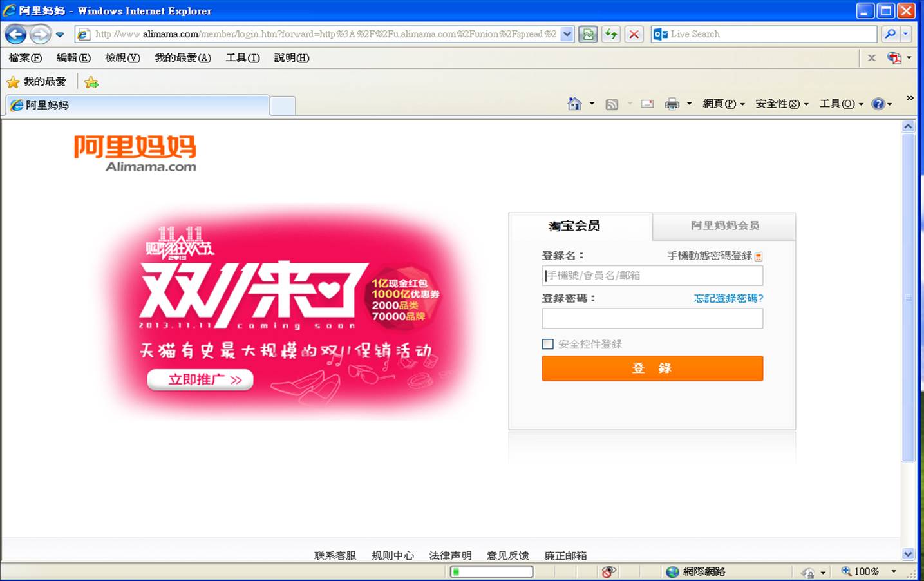This screenshot has height=581, width=924.
Task: Click the translation toolbar icon
Action: pyautogui.click(x=894, y=58)
